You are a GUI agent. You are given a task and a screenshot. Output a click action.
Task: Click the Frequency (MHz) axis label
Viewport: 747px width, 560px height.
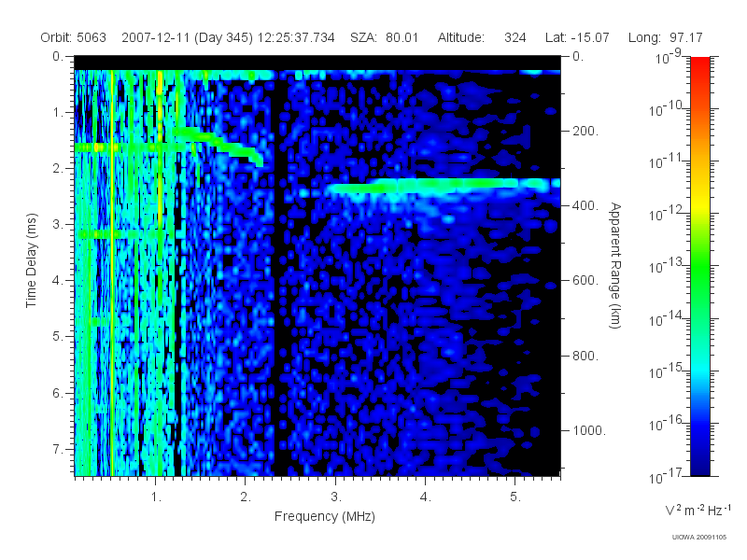point(325,516)
